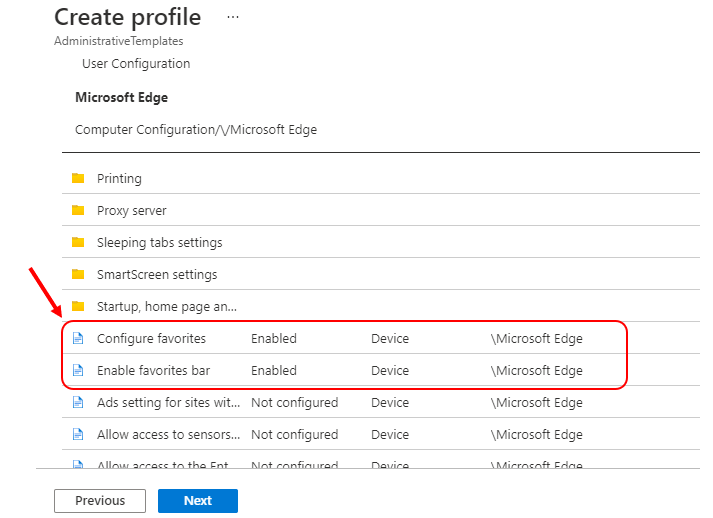This screenshot has width=713, height=518.
Task: Click \Microsoft Edge path in Configure favorites row
Action: pos(537,339)
